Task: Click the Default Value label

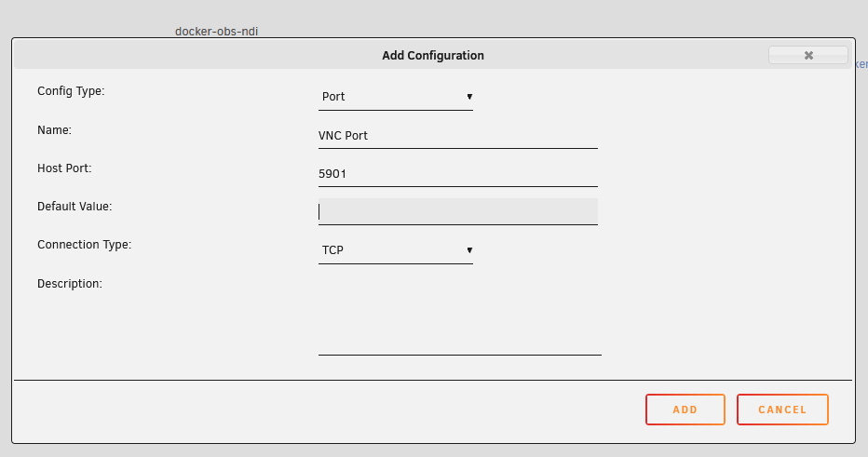Action: [75, 207]
